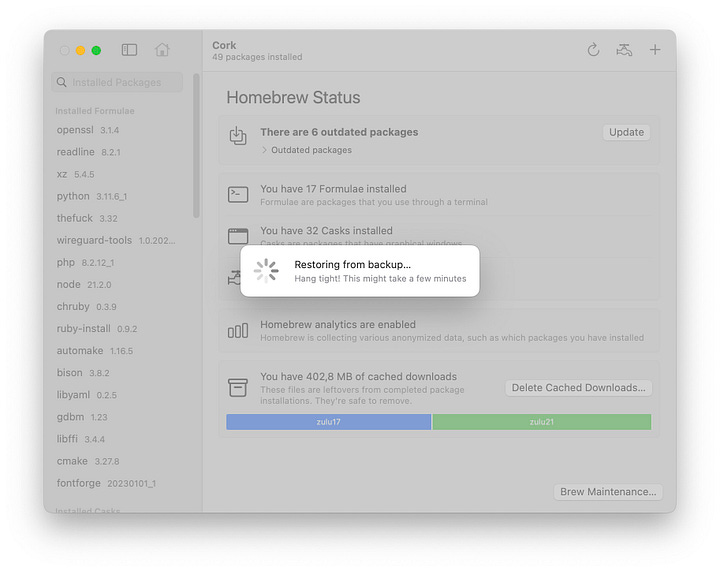
Task: Click the sidebar scrollbar
Action: pyautogui.click(x=197, y=146)
